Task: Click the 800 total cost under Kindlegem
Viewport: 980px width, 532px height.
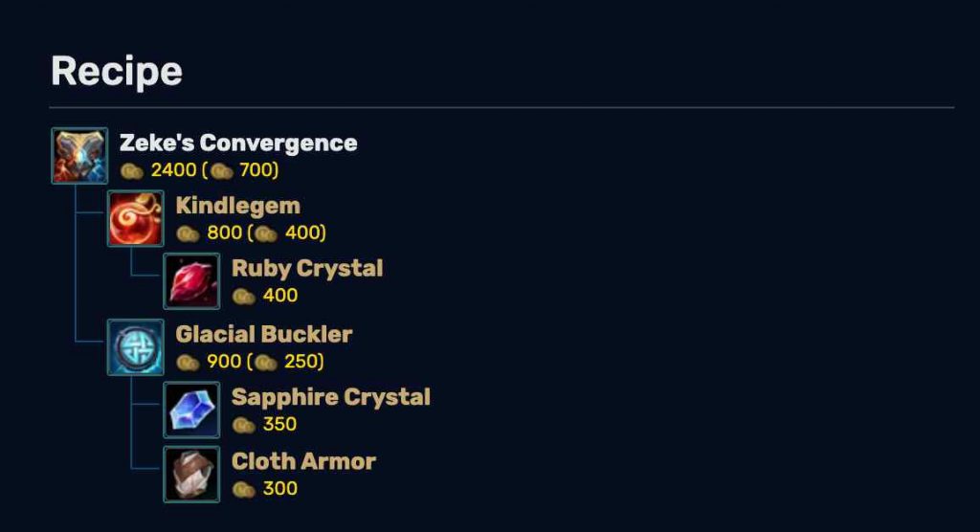Action: click(x=224, y=233)
